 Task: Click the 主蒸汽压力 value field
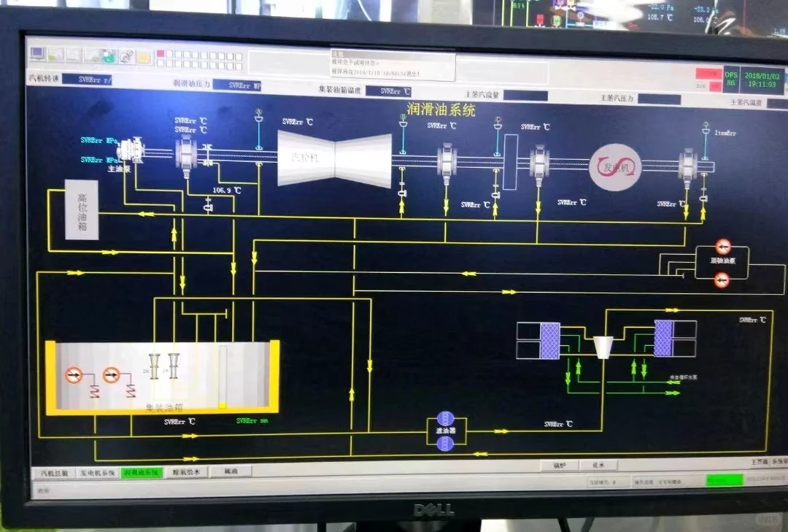pos(660,99)
